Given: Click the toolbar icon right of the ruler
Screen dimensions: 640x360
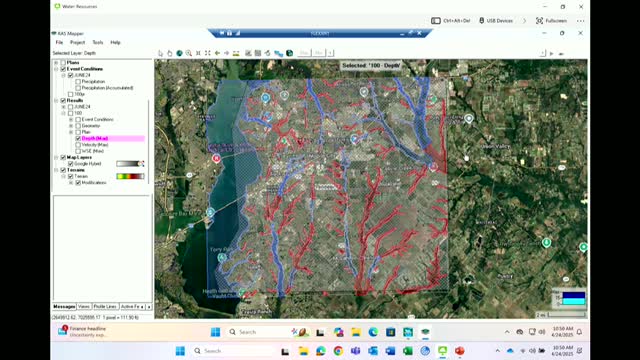Looking at the screenshot, I should pos(248,53).
